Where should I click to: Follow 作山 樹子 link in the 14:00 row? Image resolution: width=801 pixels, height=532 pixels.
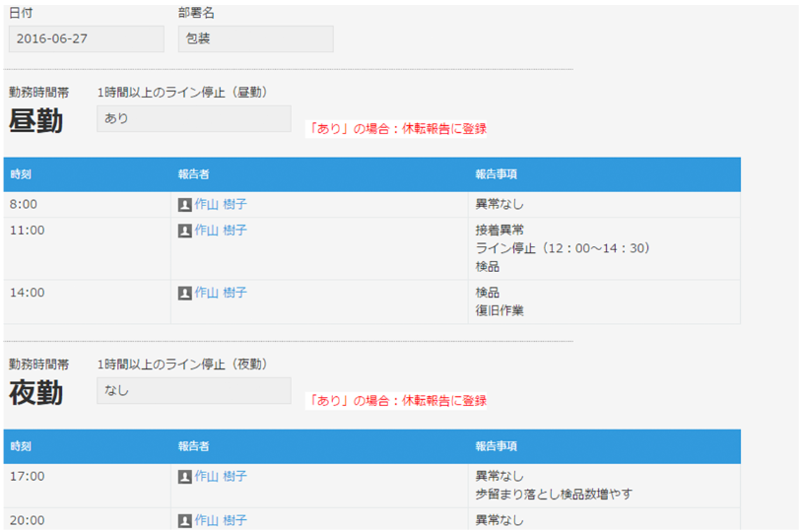221,294
